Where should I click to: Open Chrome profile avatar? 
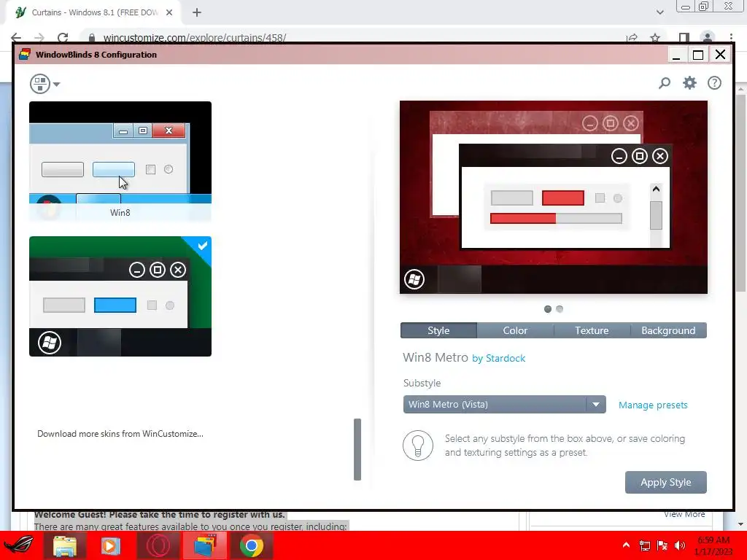click(x=708, y=37)
